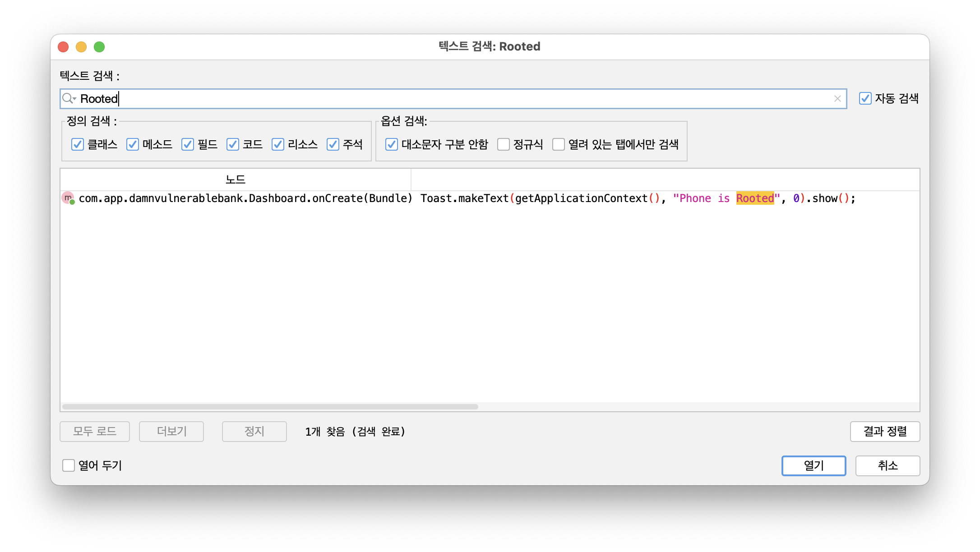Check the 열어 두기 keep-open box
This screenshot has height=552, width=980.
point(69,465)
